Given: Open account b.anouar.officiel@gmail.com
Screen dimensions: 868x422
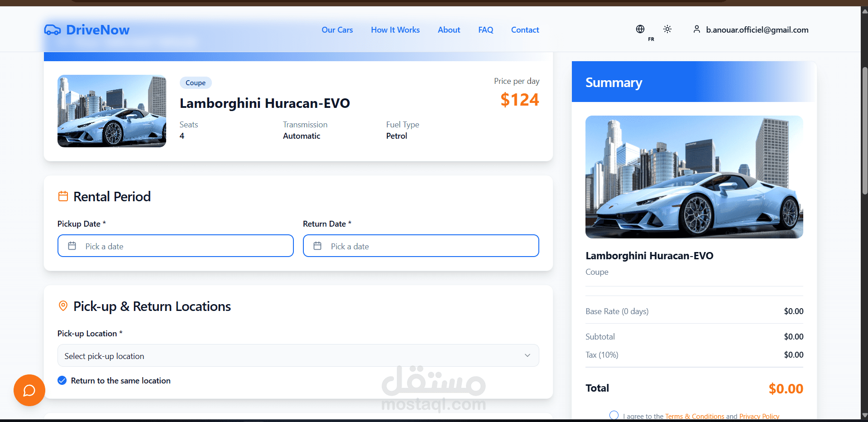Looking at the screenshot, I should 757,29.
